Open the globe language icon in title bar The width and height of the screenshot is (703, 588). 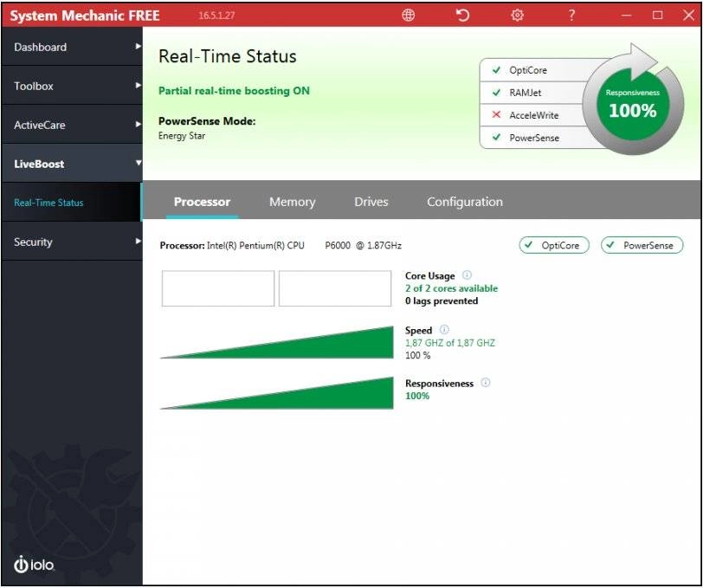pos(408,16)
